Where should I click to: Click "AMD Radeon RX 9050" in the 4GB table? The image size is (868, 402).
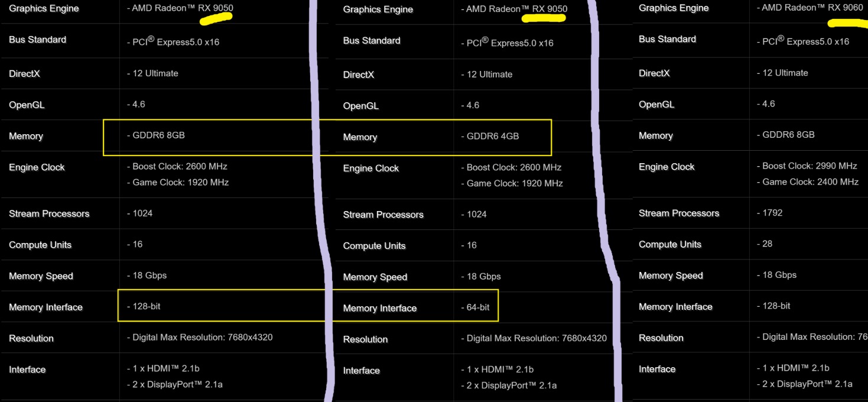(516, 9)
